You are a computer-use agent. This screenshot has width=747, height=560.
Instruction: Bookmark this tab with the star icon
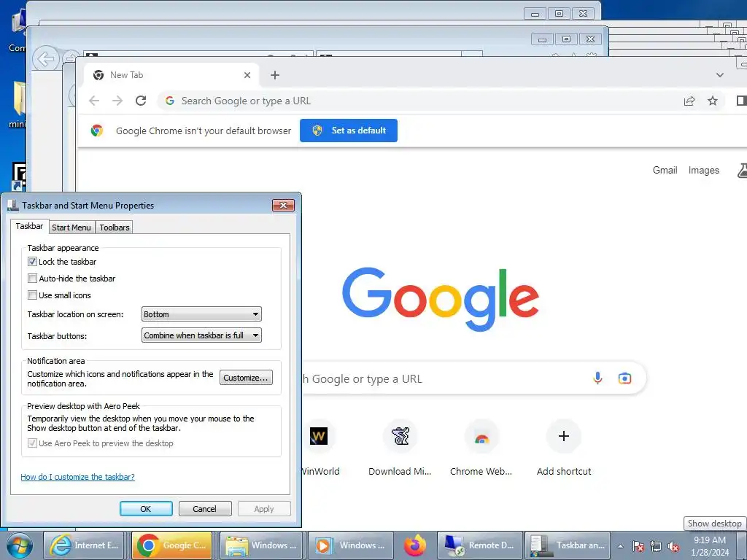point(712,101)
